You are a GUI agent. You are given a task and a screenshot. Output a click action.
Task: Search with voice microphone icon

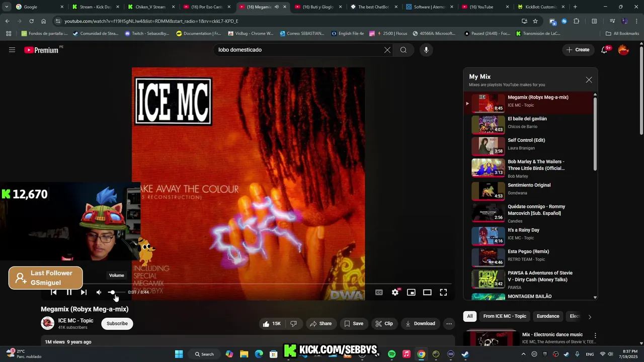pyautogui.click(x=426, y=50)
